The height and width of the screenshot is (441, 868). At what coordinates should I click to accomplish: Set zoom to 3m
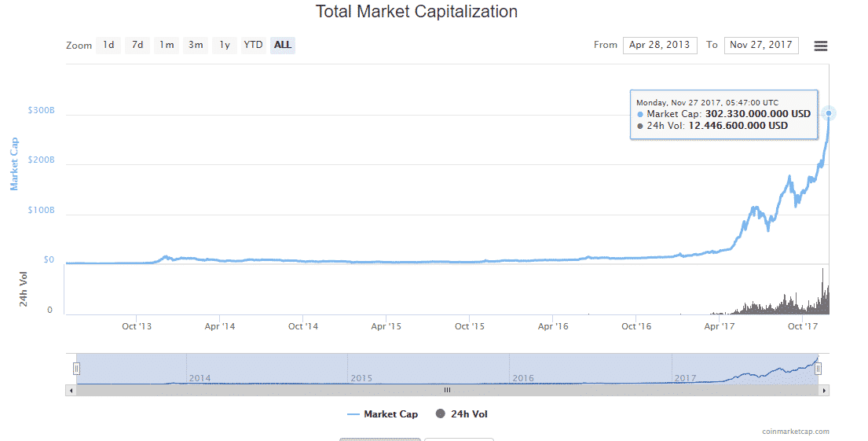coord(196,45)
